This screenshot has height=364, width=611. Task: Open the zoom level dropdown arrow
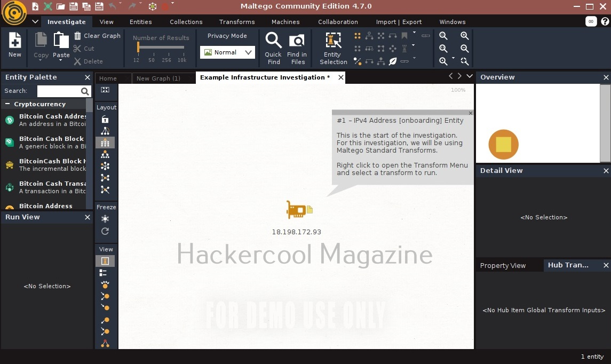(x=453, y=58)
